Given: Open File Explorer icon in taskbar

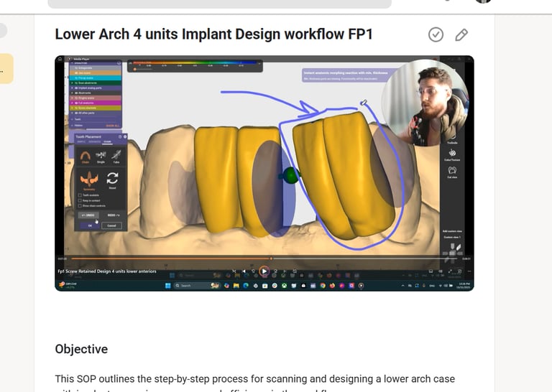Looking at the screenshot, I should (236, 286).
